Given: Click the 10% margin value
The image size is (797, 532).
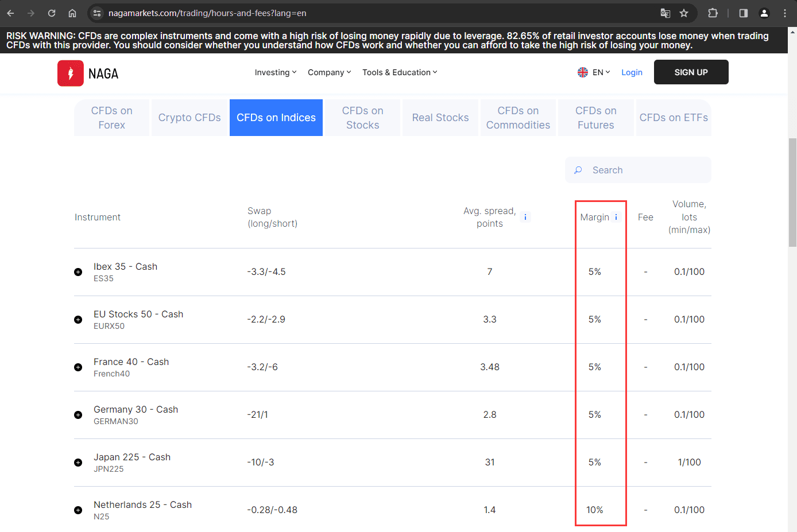Looking at the screenshot, I should click(x=595, y=510).
